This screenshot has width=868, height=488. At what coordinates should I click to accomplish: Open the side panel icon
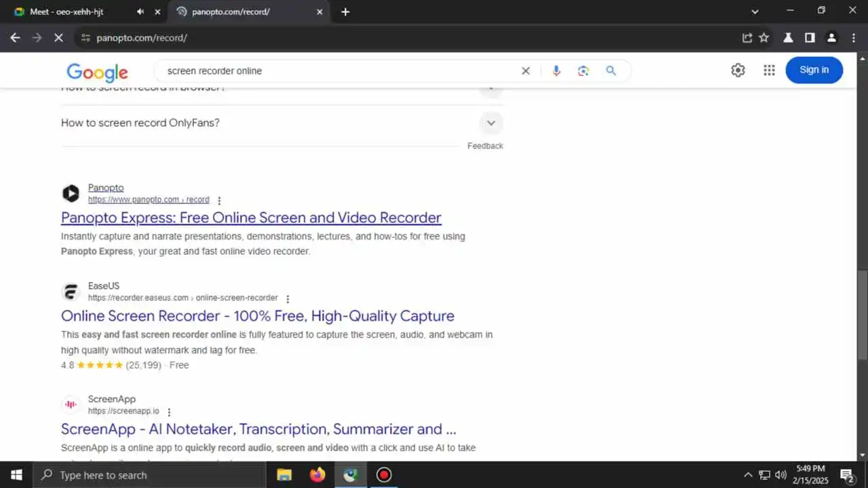pyautogui.click(x=810, y=38)
